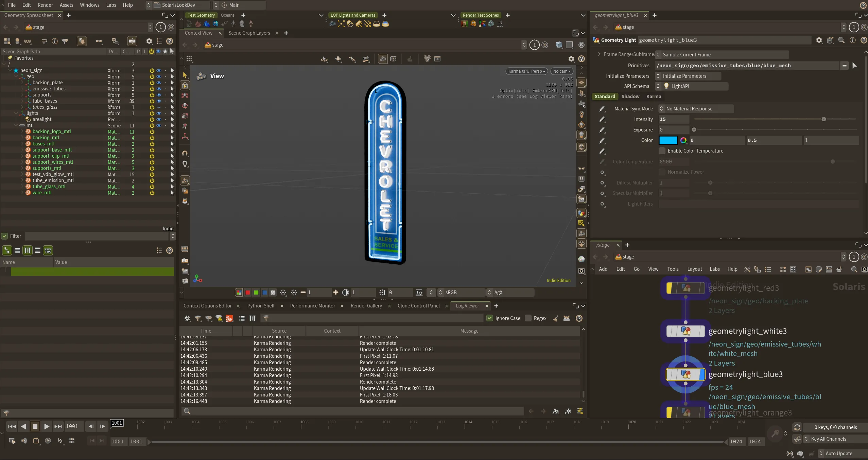Toggle Regex checkbox in Log Viewer
Image resolution: width=868 pixels, height=460 pixels.
[528, 318]
